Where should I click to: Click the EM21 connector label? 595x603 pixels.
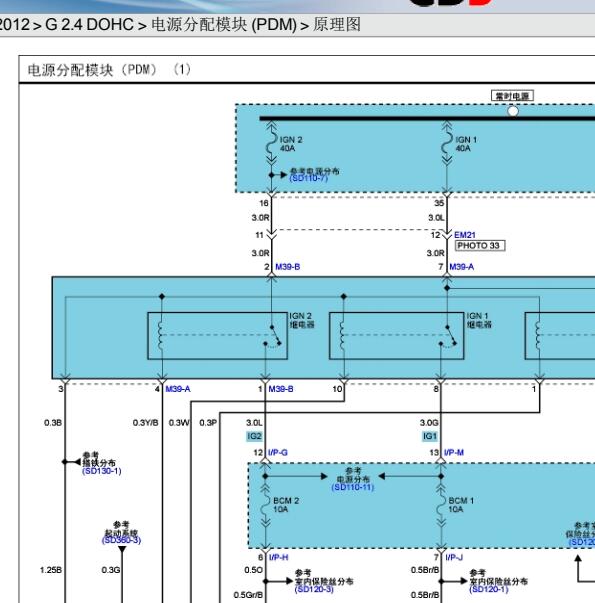pos(465,235)
